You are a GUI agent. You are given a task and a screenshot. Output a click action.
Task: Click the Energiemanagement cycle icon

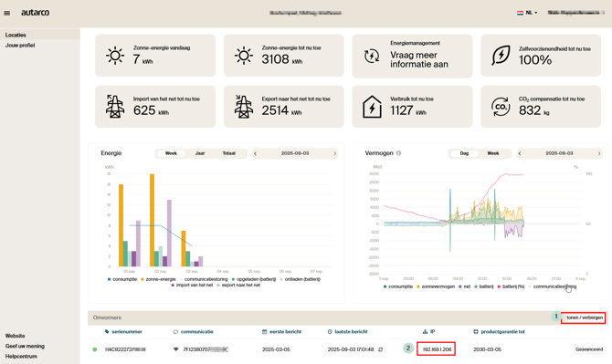(x=372, y=56)
